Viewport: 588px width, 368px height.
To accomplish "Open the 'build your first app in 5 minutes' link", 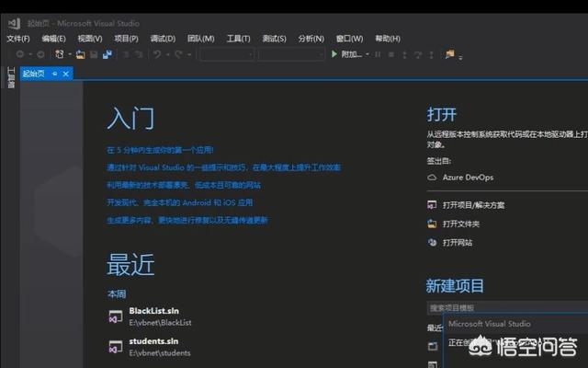I will [160, 150].
